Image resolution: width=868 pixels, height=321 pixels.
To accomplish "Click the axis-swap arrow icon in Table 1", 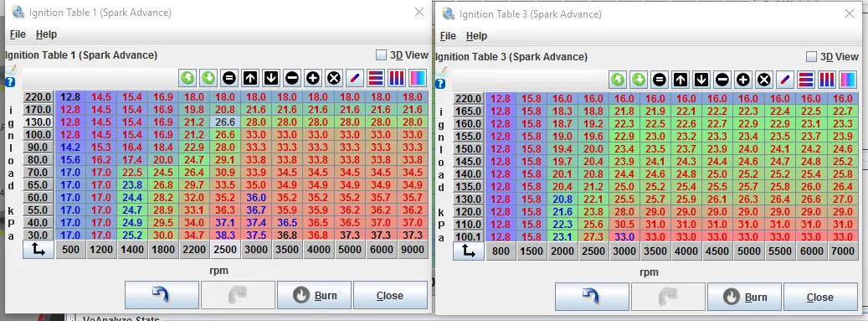I will tap(39, 250).
